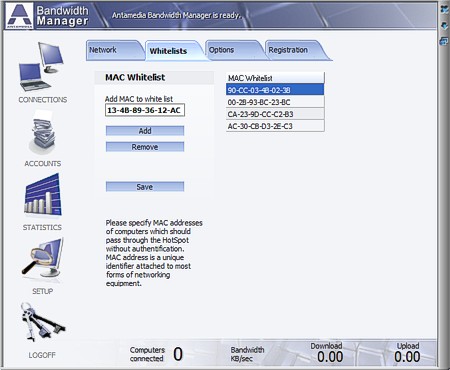This screenshot has height=370, width=450.
Task: Click the windows icon on right edge
Action: tap(444, 41)
